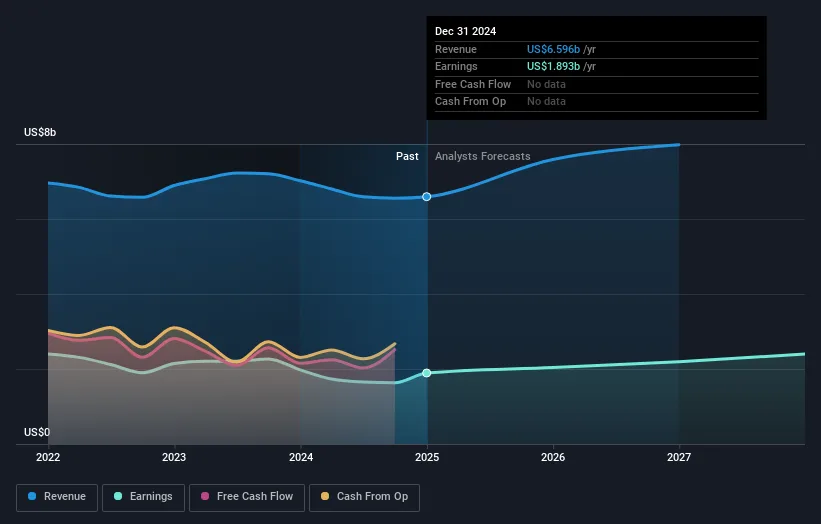821x524 pixels.
Task: Toggle the Revenue legend button
Action: coord(57,497)
